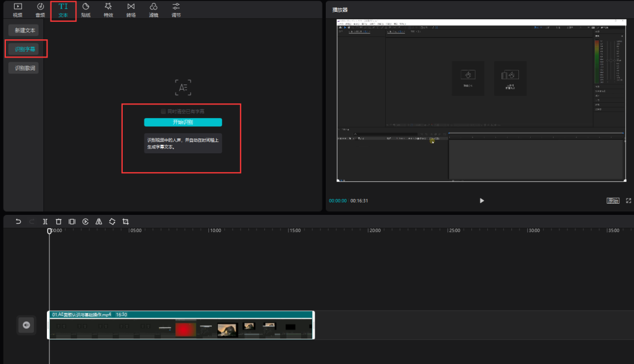Select the split clip tool
634x364 pixels.
tap(45, 222)
